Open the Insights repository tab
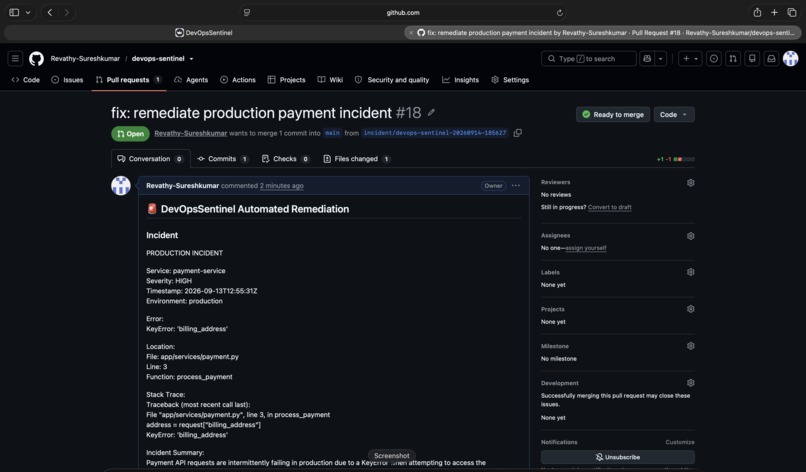Viewport: 806px width, 472px height. [x=461, y=80]
